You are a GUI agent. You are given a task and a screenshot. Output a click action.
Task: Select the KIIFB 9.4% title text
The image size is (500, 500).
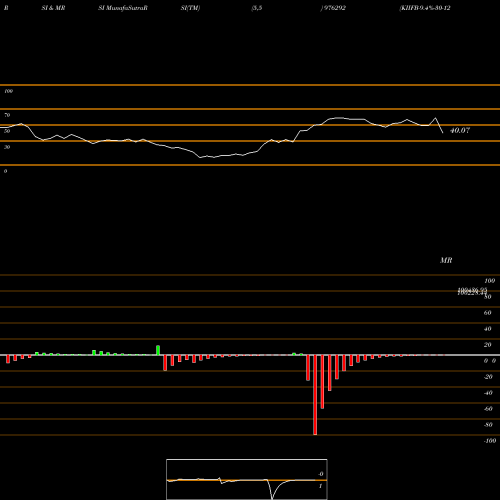click(x=425, y=8)
